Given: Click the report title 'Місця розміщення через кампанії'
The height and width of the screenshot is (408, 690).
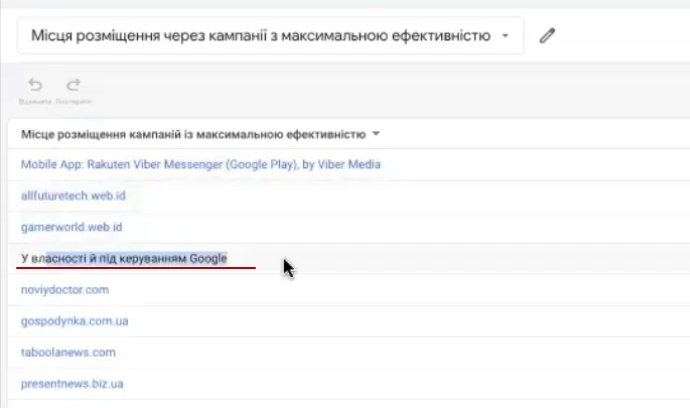Looking at the screenshot, I should pyautogui.click(x=260, y=36).
